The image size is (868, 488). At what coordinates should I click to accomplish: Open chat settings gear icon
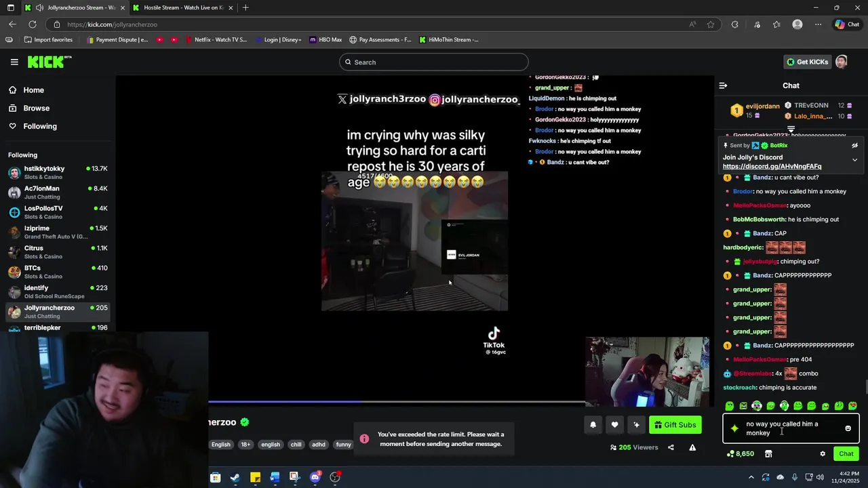click(x=823, y=454)
